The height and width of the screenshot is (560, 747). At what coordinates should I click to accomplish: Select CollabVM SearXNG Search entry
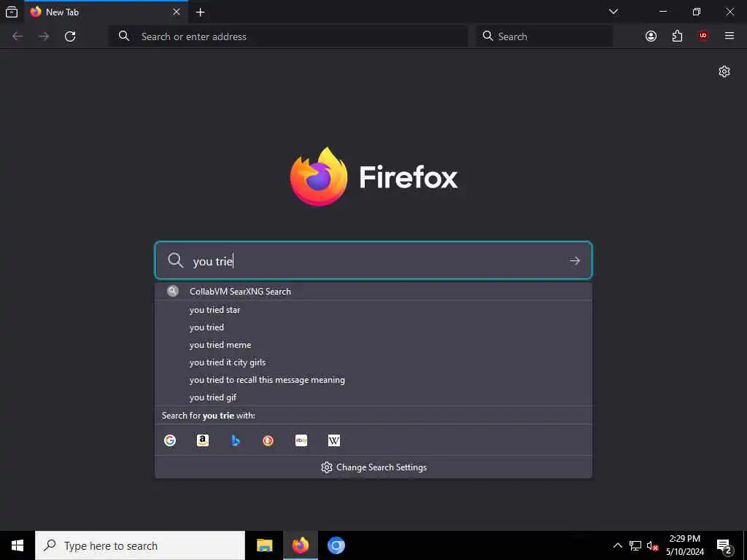pyautogui.click(x=373, y=292)
